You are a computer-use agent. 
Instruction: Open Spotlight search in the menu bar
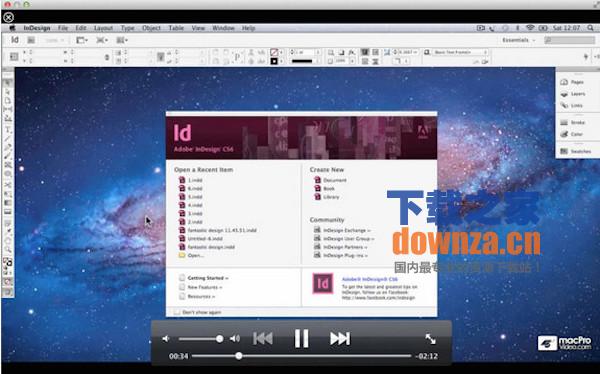tap(591, 28)
